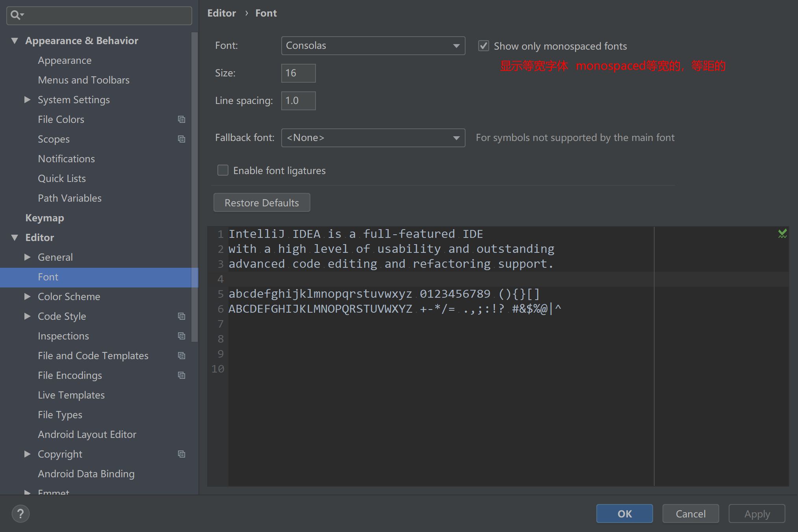Click the search magnifier icon in settings
Image resolution: width=798 pixels, height=532 pixels.
[x=16, y=15]
